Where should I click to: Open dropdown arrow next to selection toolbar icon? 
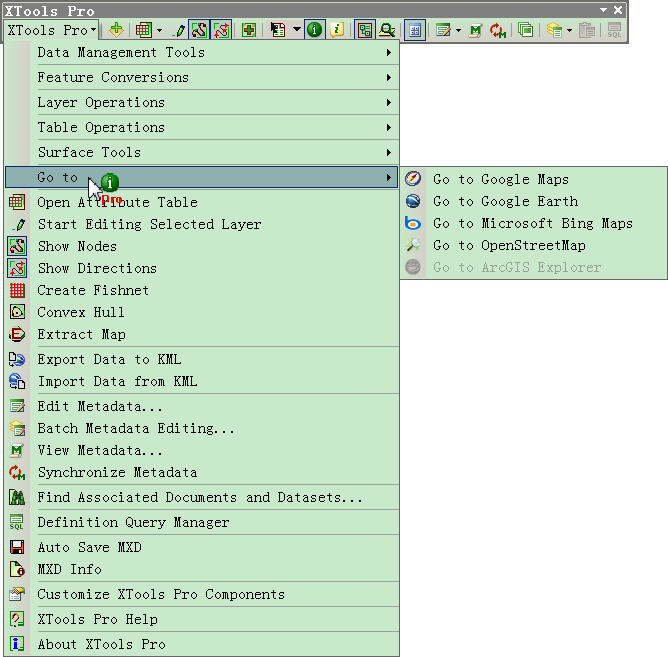(x=297, y=30)
